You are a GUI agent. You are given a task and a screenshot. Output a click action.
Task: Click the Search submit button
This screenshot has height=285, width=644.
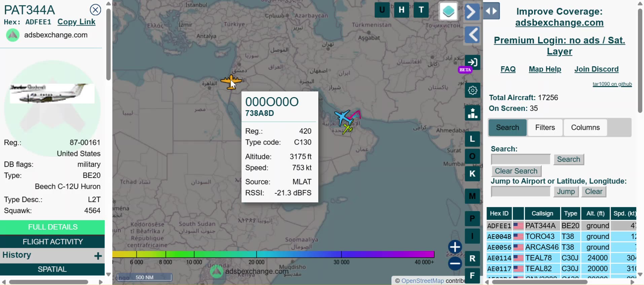(569, 159)
